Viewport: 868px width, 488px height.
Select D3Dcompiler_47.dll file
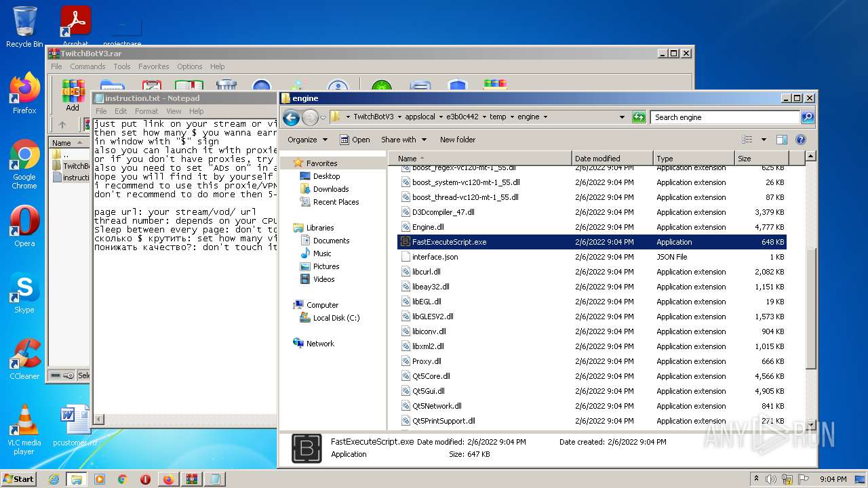point(592,212)
